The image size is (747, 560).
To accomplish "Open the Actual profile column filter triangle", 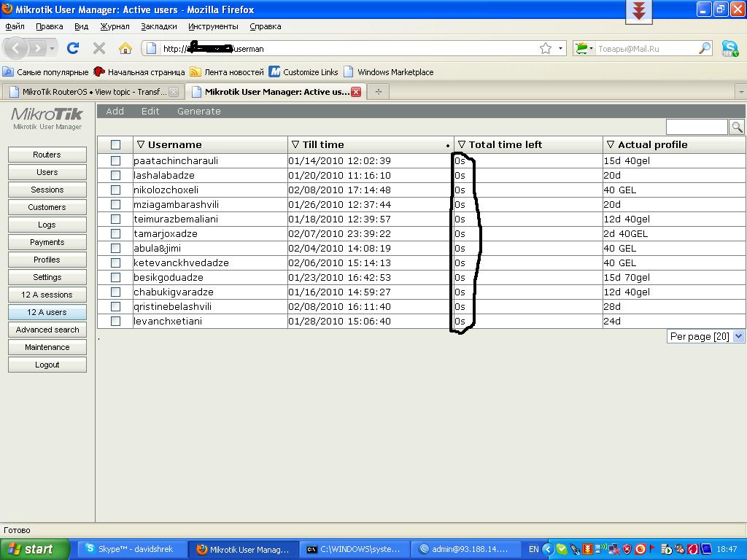I will [x=611, y=144].
